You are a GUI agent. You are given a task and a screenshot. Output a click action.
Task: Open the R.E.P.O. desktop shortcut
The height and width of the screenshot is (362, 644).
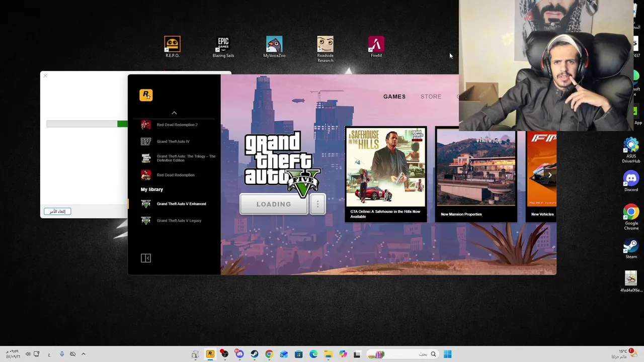click(172, 46)
